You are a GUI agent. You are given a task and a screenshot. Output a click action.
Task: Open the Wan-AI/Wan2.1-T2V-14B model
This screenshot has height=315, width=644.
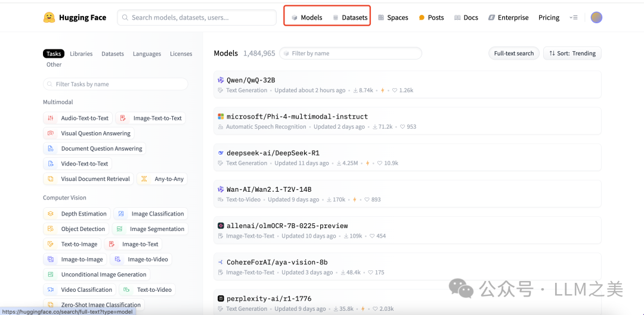click(407, 194)
